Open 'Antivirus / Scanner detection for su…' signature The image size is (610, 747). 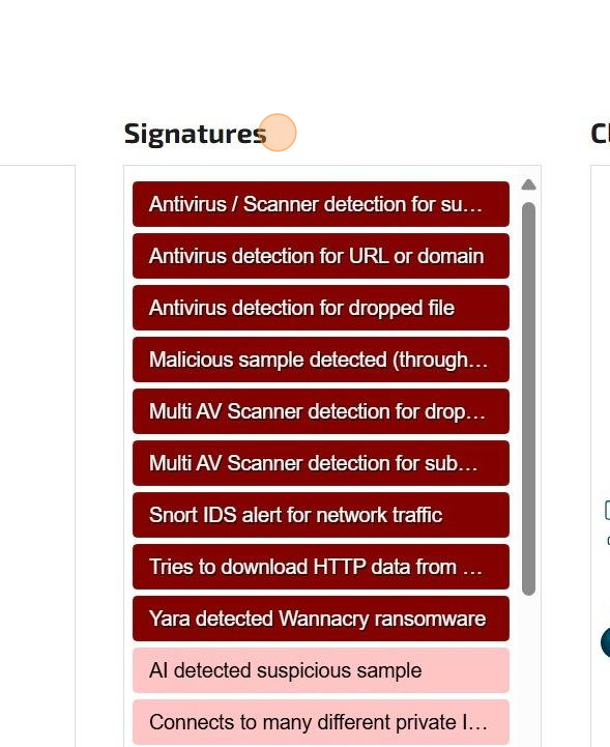click(x=320, y=204)
